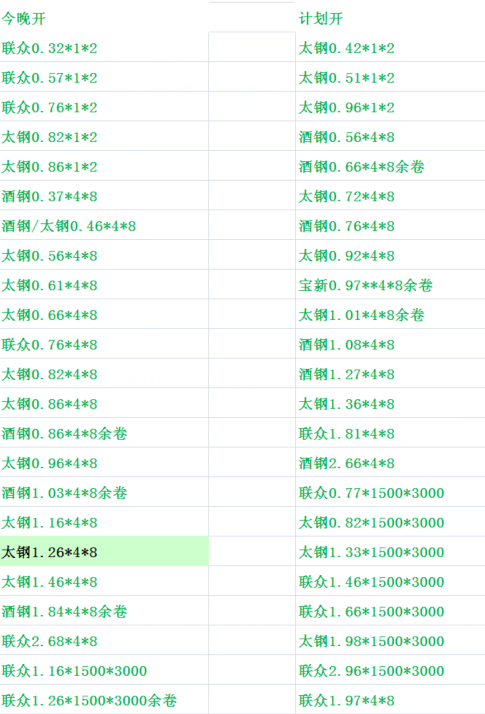Viewport: 485px width, 714px height.
Task: Select the cell 联众1.81*4*8
Action: click(390, 433)
